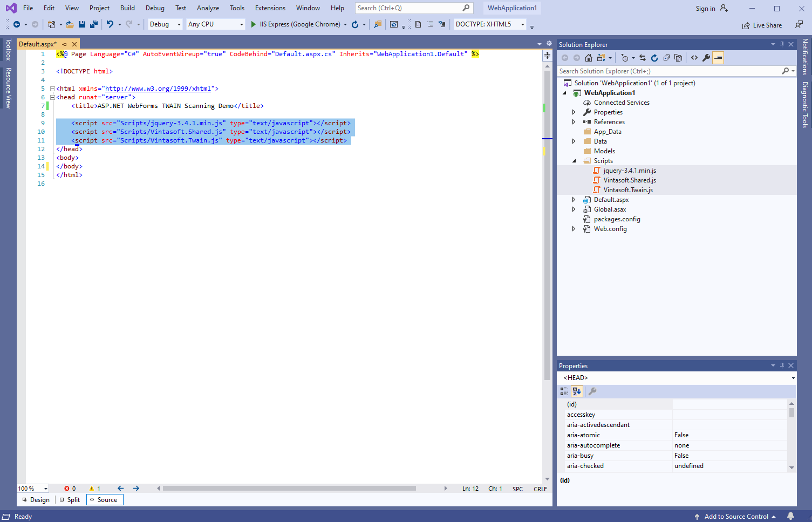
Task: Click Solution Explorer Home icon
Action: click(x=589, y=58)
